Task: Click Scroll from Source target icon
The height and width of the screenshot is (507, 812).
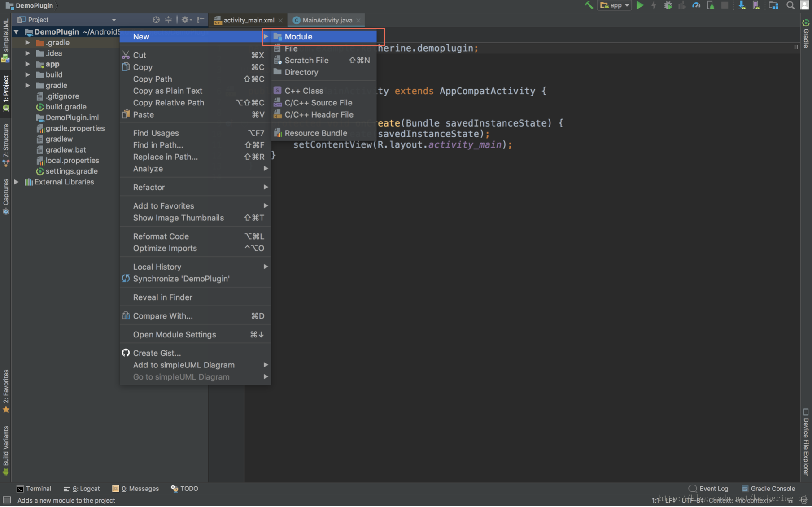Action: (156, 20)
